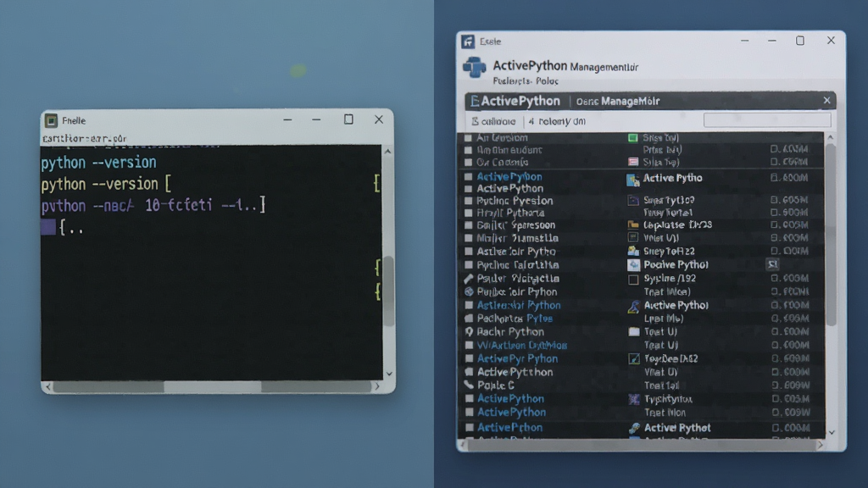This screenshot has height=488, width=868.
Task: Click the icon beside 'Sney ToR 22' entry
Action: [633, 251]
